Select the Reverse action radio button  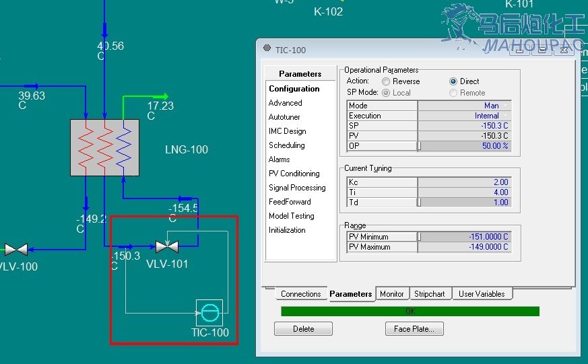point(386,81)
